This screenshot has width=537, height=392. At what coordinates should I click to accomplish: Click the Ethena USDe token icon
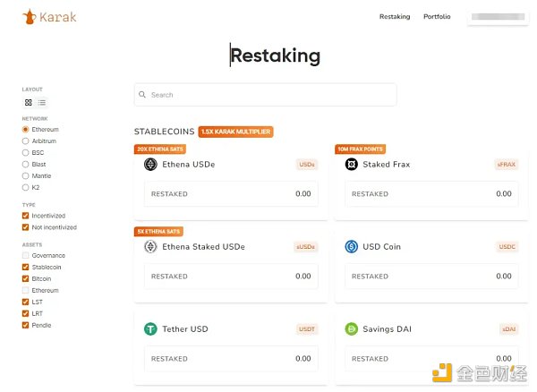[150, 165]
